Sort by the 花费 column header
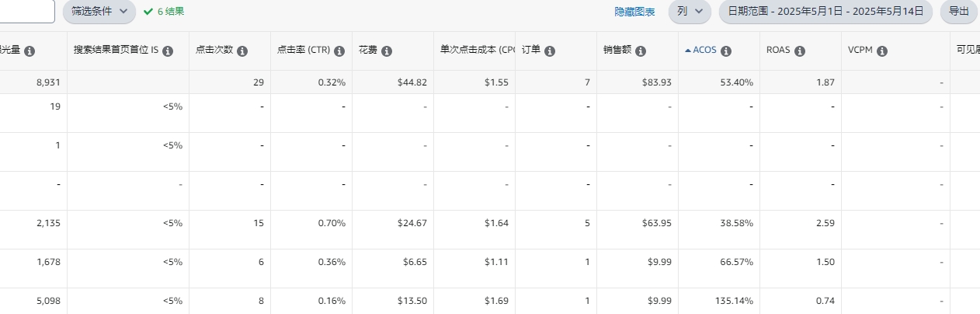 pyautogui.click(x=368, y=51)
